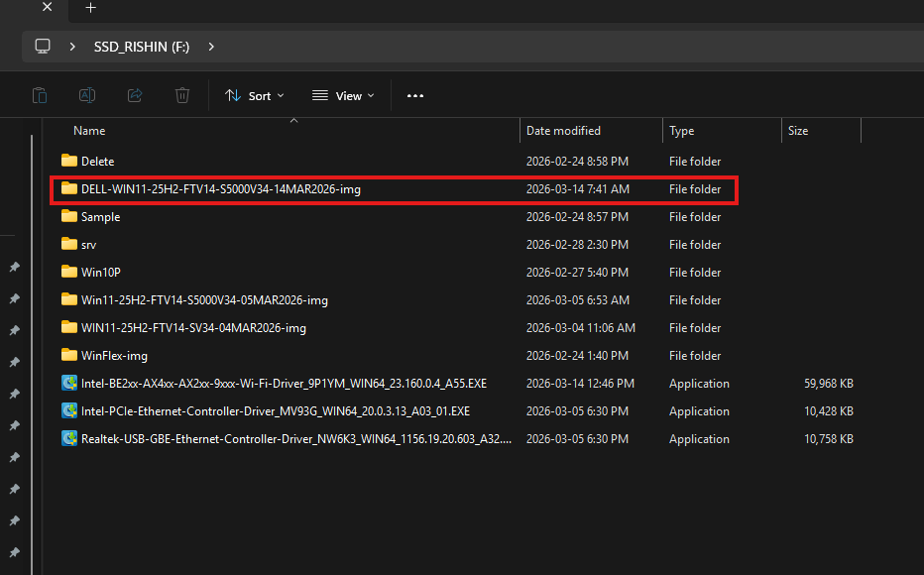Image resolution: width=924 pixels, height=575 pixels.
Task: Select name Win11-25H2-FTV14-S5000V34-05MAR2026-img
Action: pos(204,299)
